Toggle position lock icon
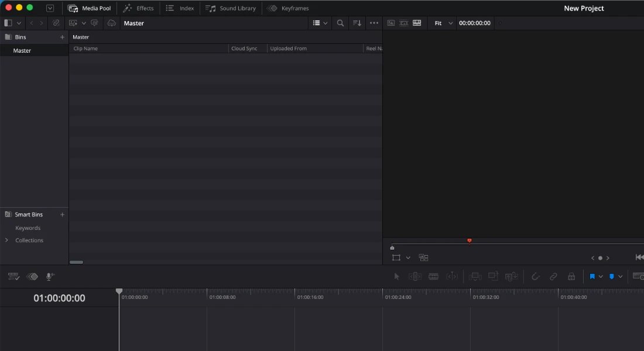The width and height of the screenshot is (644, 351). tap(571, 277)
